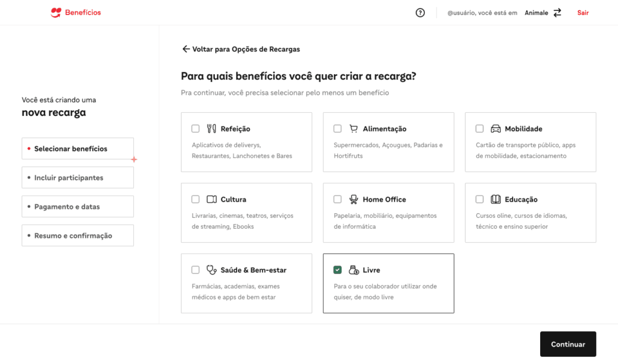
Task: Click the Cultura book icon
Action: (x=212, y=199)
